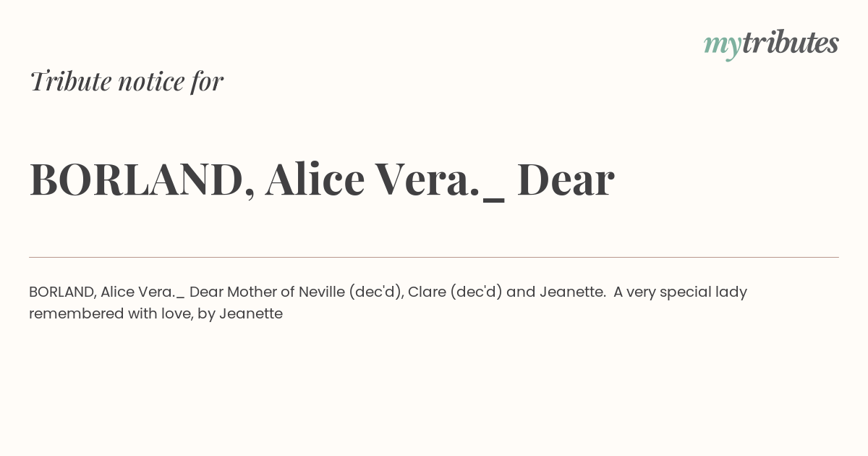
Task: Click the large "BORLAND," surname in the title
Action: (x=142, y=180)
